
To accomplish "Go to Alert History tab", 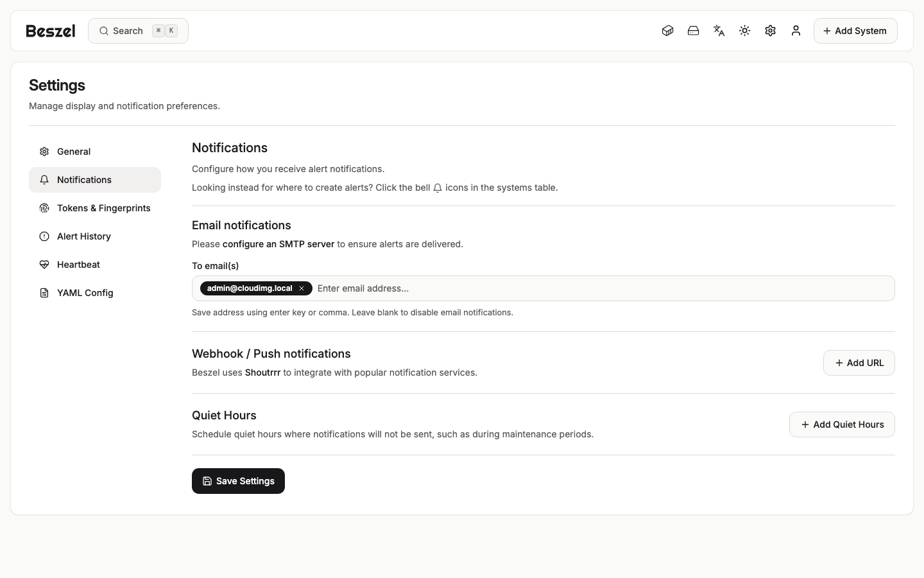I will 95,236.
